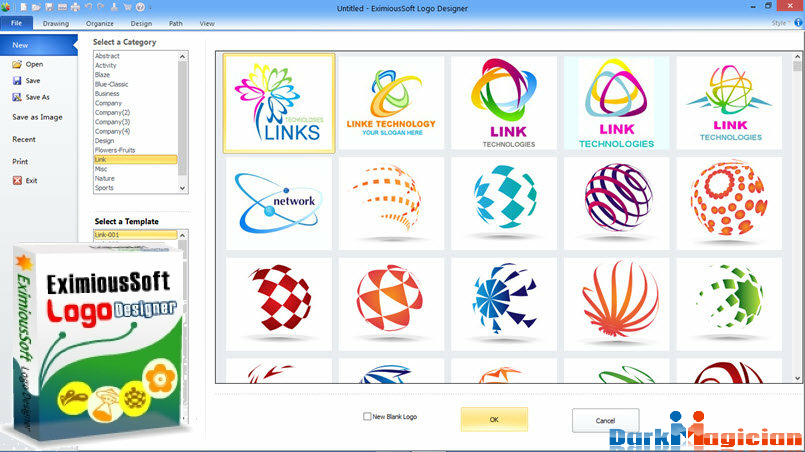Image resolution: width=805 pixels, height=452 pixels.
Task: Switch to the Drawing tab
Action: [55, 23]
